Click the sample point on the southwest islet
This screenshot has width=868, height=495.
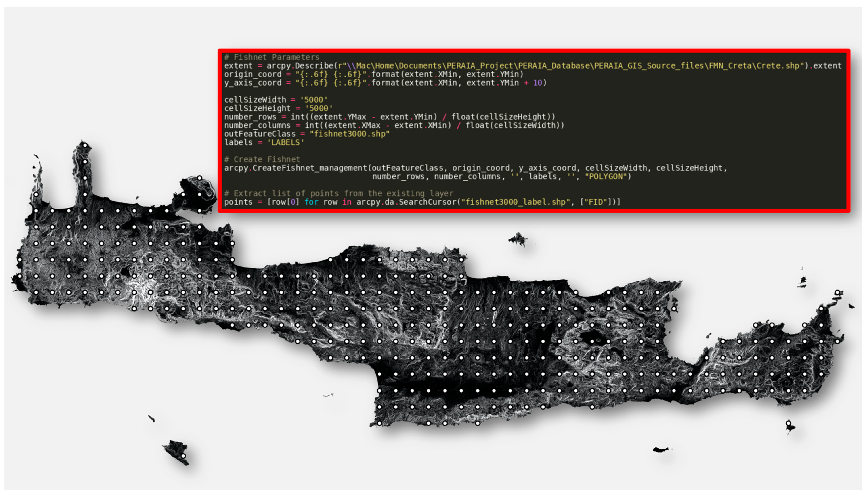183,456
